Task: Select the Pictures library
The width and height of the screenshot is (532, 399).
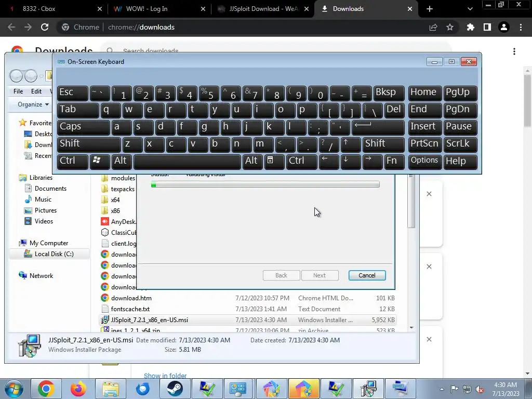Action: click(46, 210)
